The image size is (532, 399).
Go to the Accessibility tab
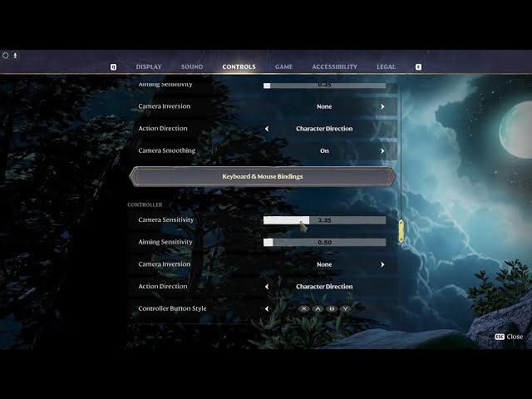click(334, 66)
